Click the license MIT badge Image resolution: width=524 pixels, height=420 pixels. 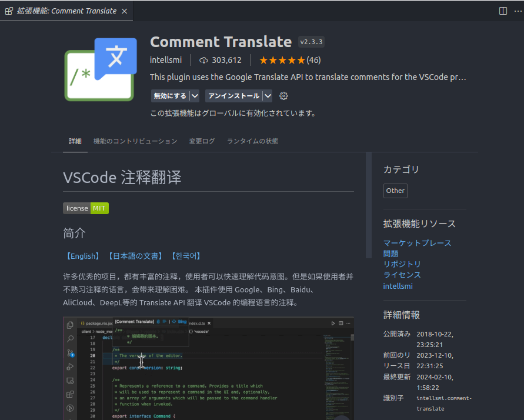pyautogui.click(x=86, y=208)
